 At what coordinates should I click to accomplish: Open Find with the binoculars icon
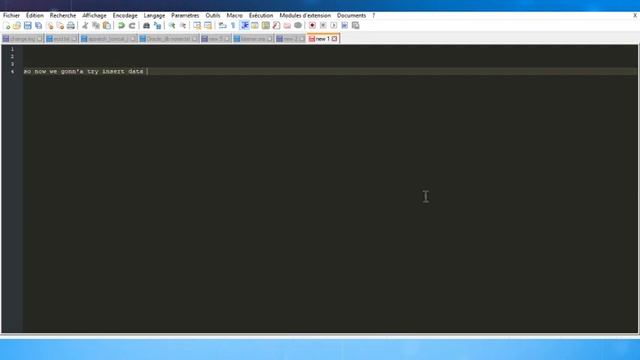coord(146,26)
